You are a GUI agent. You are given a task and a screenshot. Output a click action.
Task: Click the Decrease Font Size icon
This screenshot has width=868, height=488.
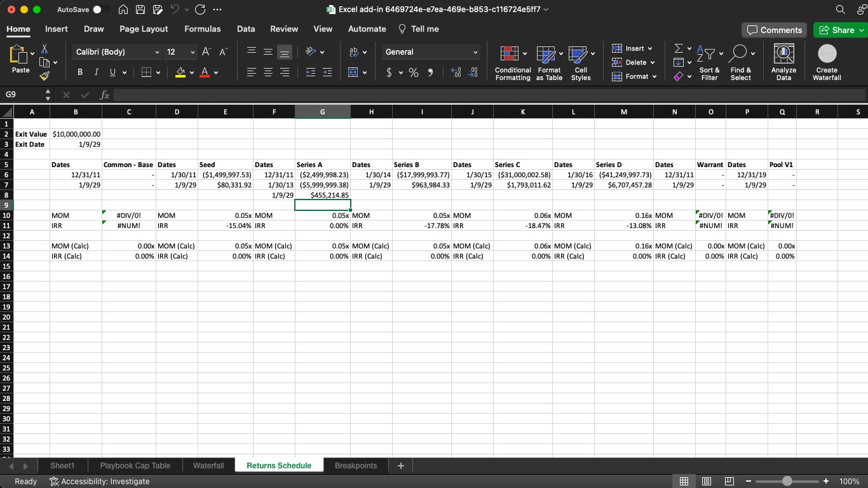[223, 52]
